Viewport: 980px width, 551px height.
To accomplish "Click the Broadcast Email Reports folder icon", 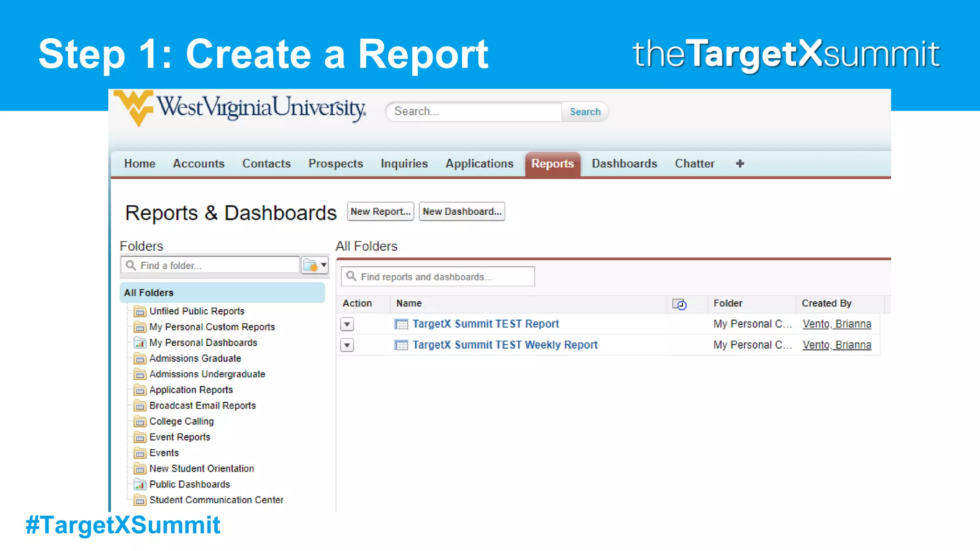I will (x=140, y=406).
